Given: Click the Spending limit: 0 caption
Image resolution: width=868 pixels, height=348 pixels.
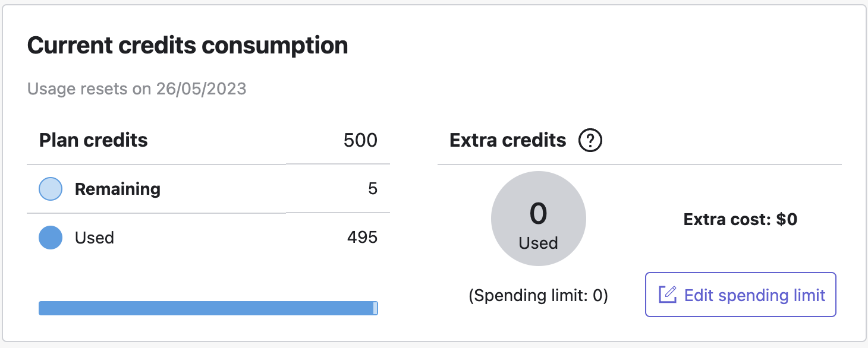Looking at the screenshot, I should pos(538,296).
